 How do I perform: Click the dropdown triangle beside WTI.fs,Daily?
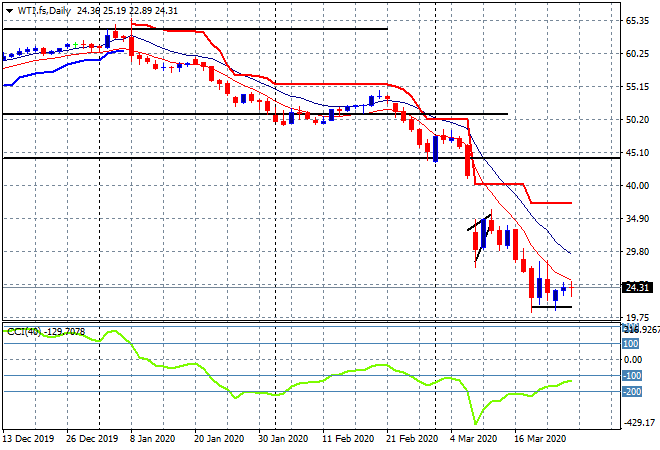point(9,10)
